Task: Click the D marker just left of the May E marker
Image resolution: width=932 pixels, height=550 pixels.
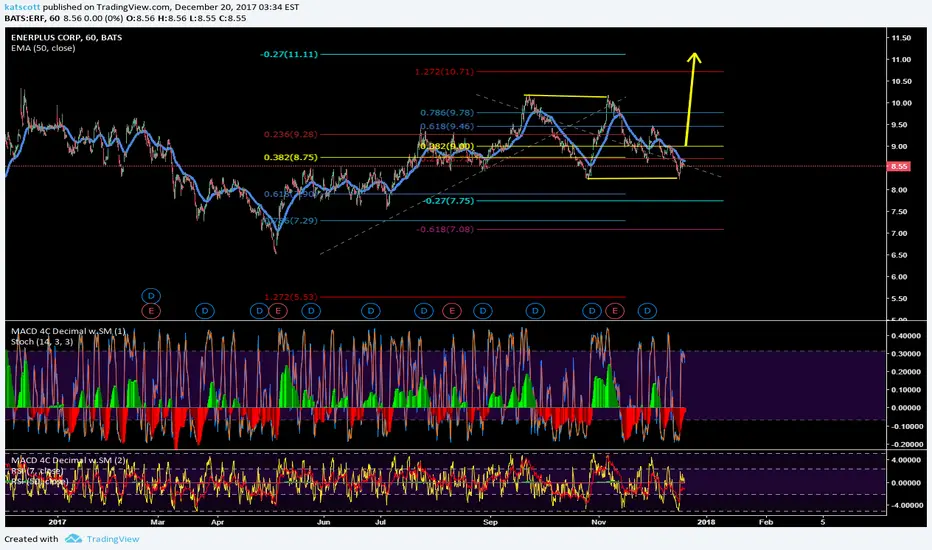Action: tap(259, 310)
